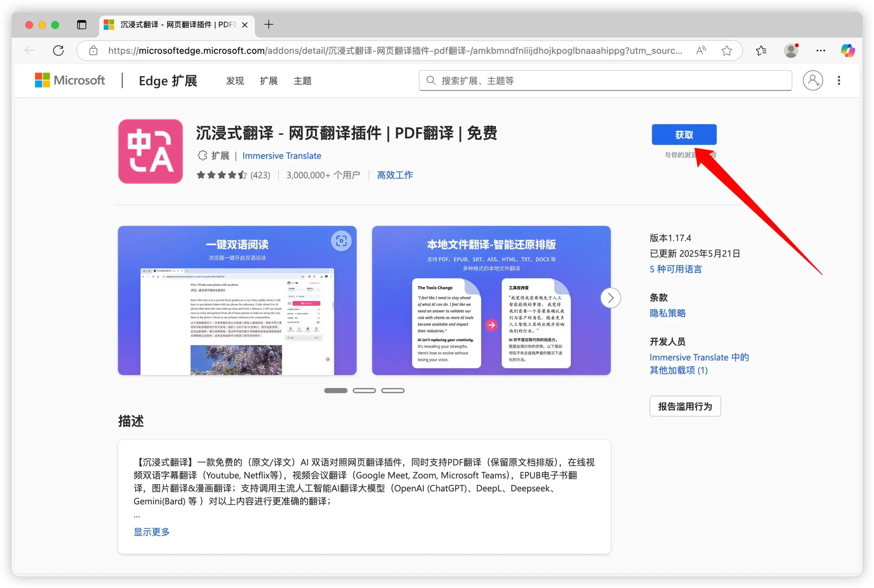Click the 搜索扩展、主题等 search field
The image size is (874, 588).
point(605,80)
